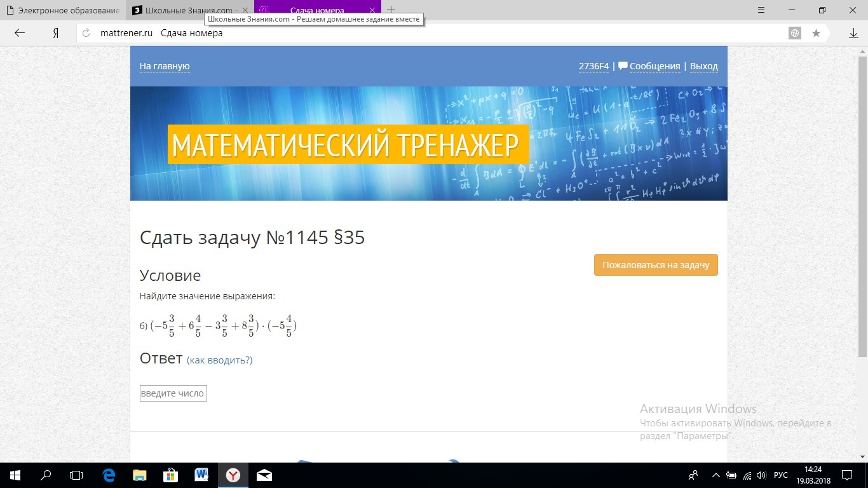Open the Action Center notifications icon
Image resolution: width=868 pixels, height=488 pixels.
point(848,475)
